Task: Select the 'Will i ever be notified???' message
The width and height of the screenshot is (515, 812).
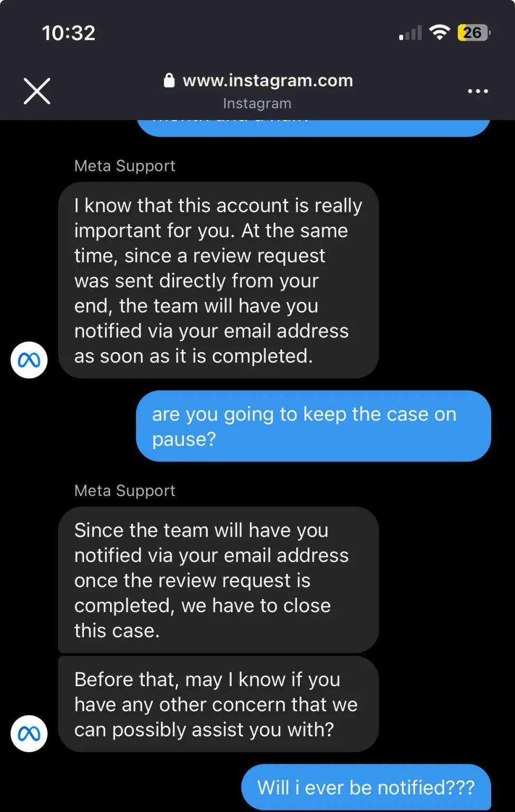Action: click(366, 787)
